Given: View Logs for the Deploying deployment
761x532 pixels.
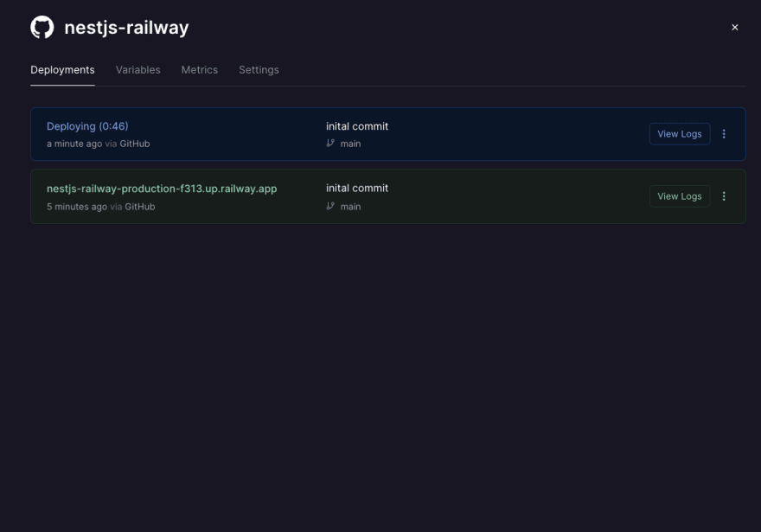Looking at the screenshot, I should coord(680,134).
